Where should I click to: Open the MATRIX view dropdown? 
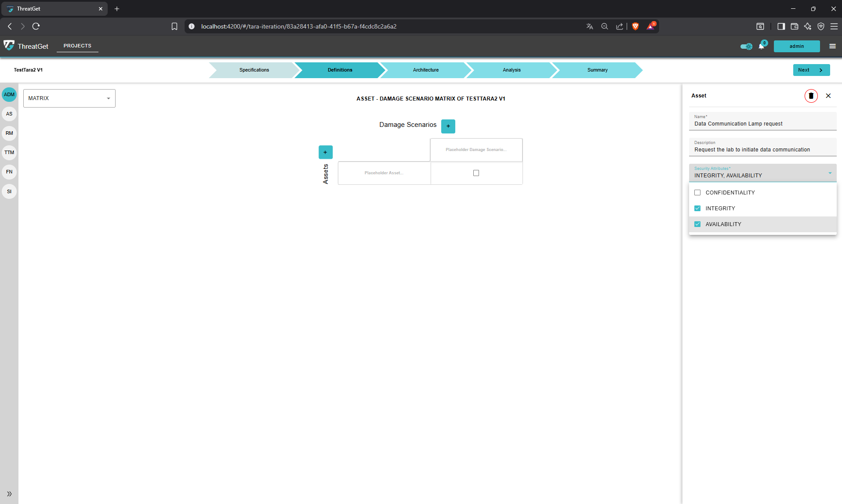point(69,98)
